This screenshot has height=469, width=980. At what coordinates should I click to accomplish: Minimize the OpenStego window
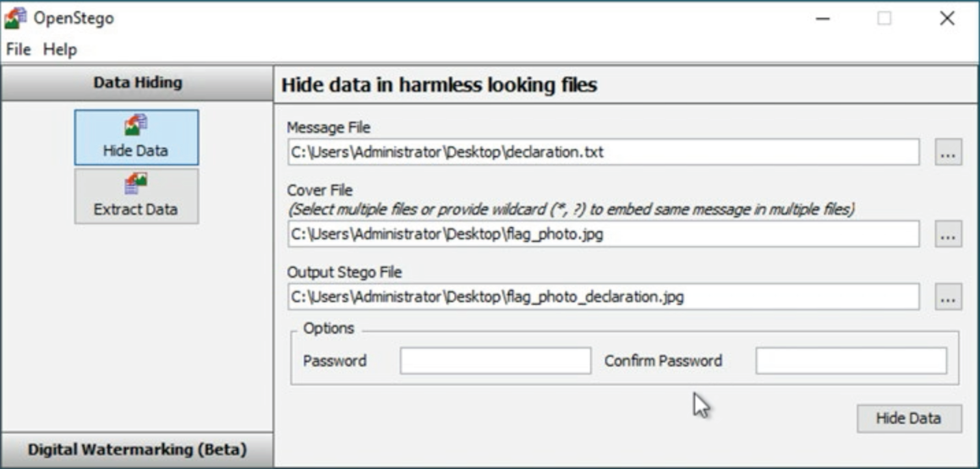(823, 18)
